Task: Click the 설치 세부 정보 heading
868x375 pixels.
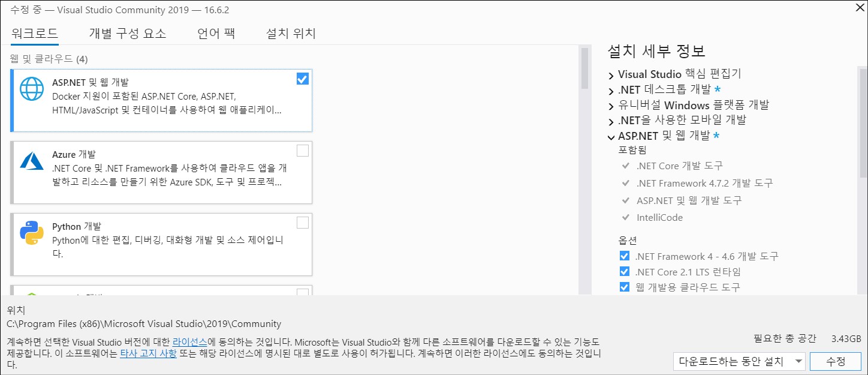Action: pyautogui.click(x=656, y=51)
